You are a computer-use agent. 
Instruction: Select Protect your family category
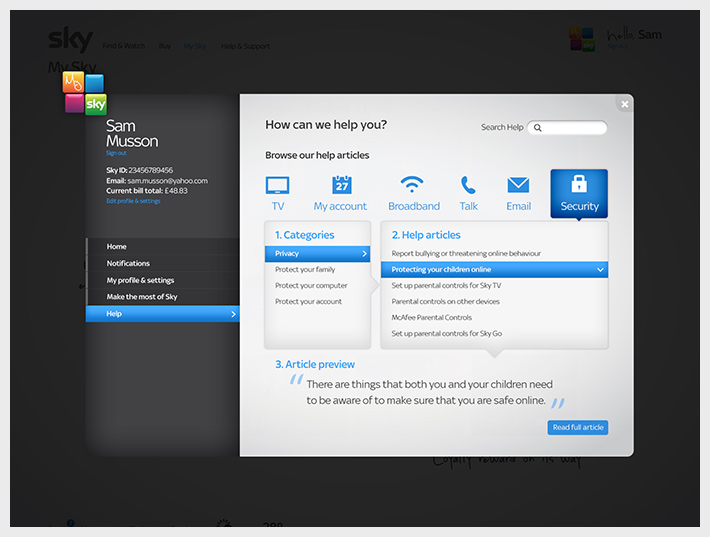tap(305, 269)
